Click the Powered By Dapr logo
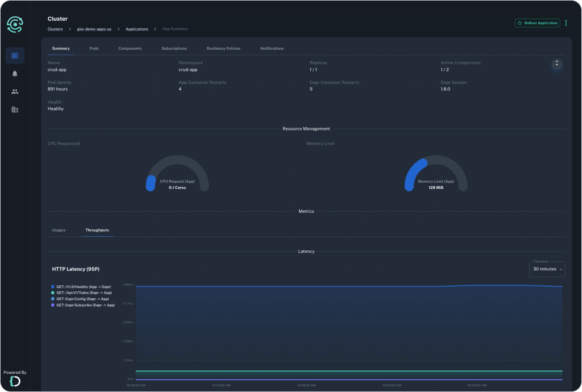 click(x=15, y=381)
